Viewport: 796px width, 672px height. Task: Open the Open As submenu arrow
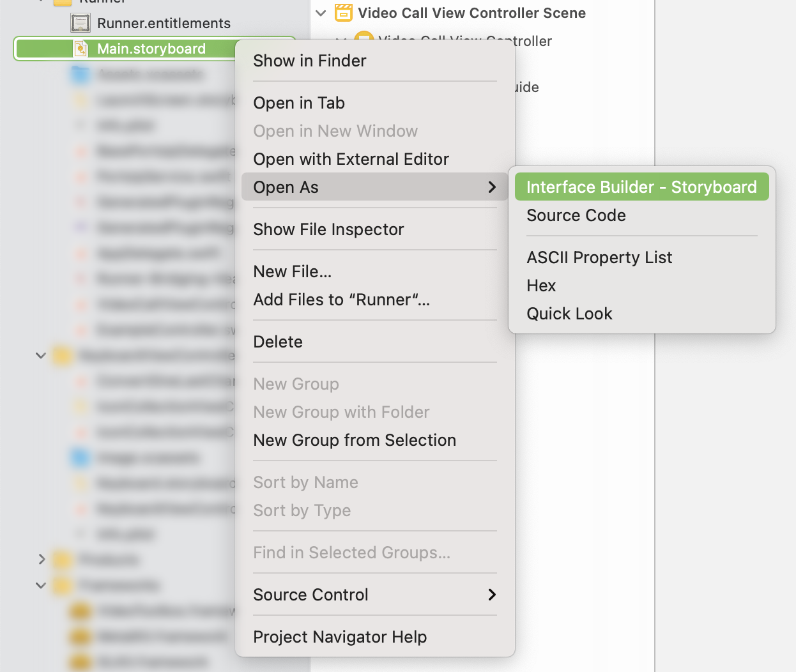492,187
